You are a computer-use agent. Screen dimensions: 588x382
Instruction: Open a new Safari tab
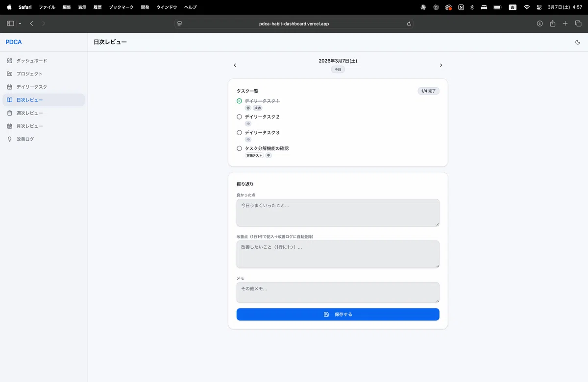(x=565, y=24)
